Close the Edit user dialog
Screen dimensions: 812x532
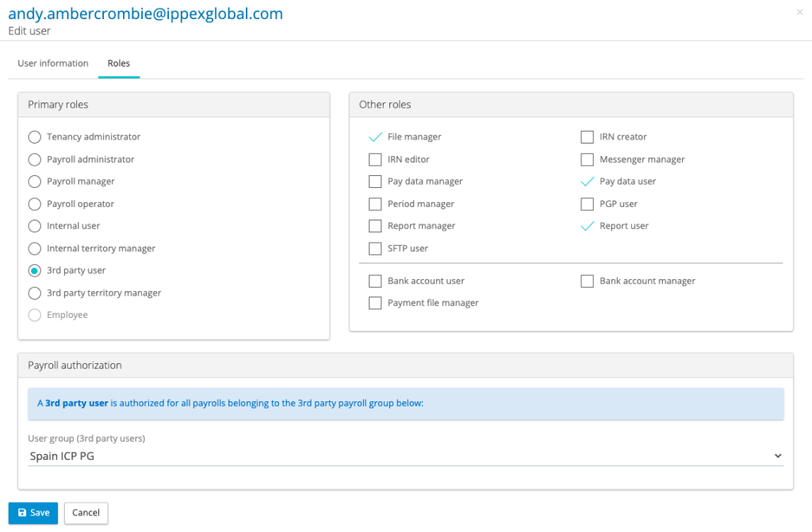point(799,12)
